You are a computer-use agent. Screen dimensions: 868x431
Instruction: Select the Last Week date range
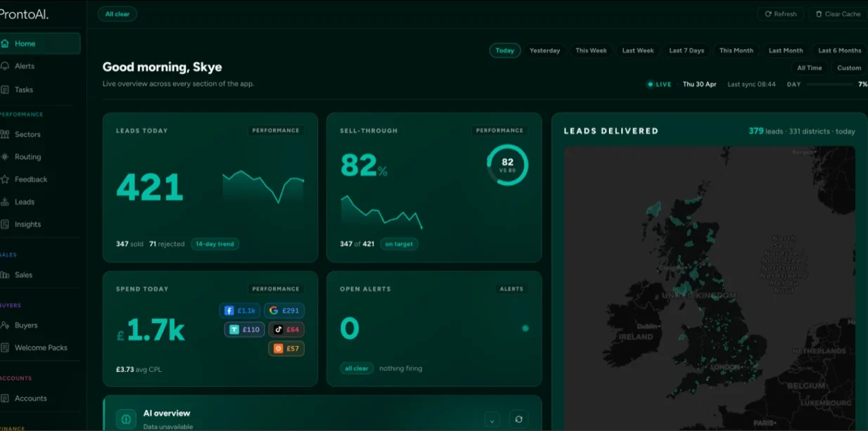638,51
